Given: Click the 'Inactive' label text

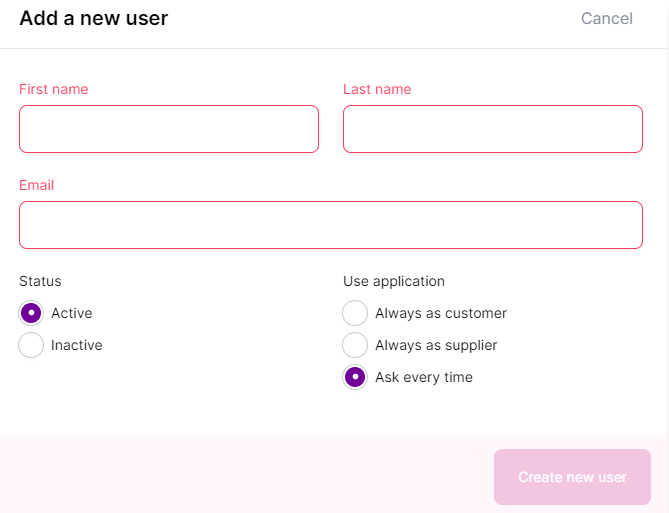Looking at the screenshot, I should (76, 345).
